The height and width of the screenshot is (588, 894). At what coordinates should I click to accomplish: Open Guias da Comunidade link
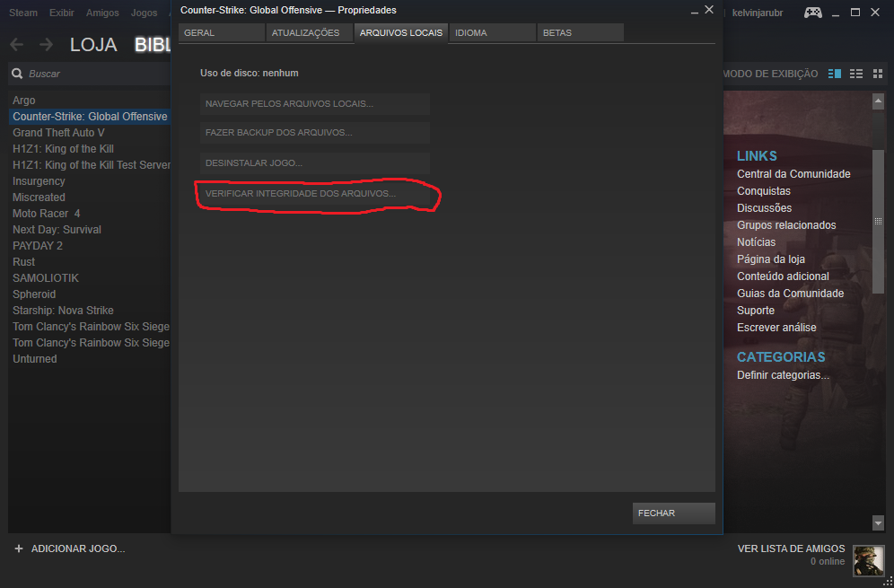coord(790,294)
